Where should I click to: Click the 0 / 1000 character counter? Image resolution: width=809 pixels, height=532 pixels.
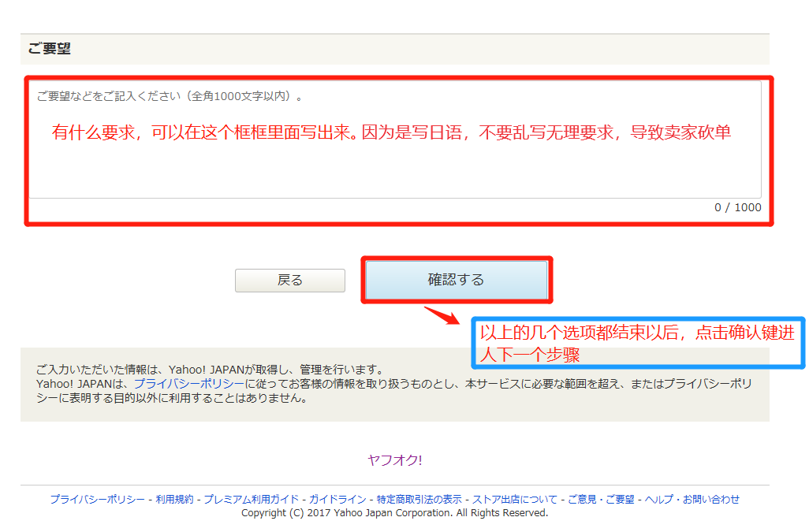[x=737, y=207]
